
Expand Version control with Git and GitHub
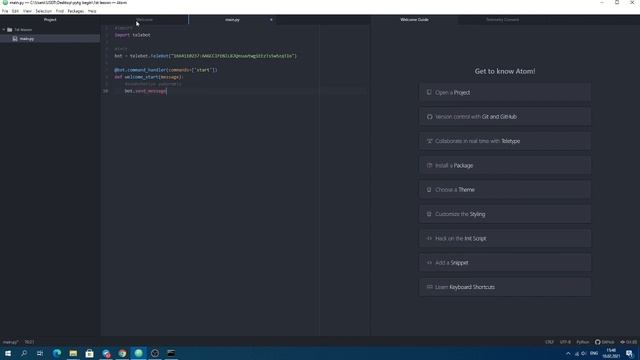(505, 117)
